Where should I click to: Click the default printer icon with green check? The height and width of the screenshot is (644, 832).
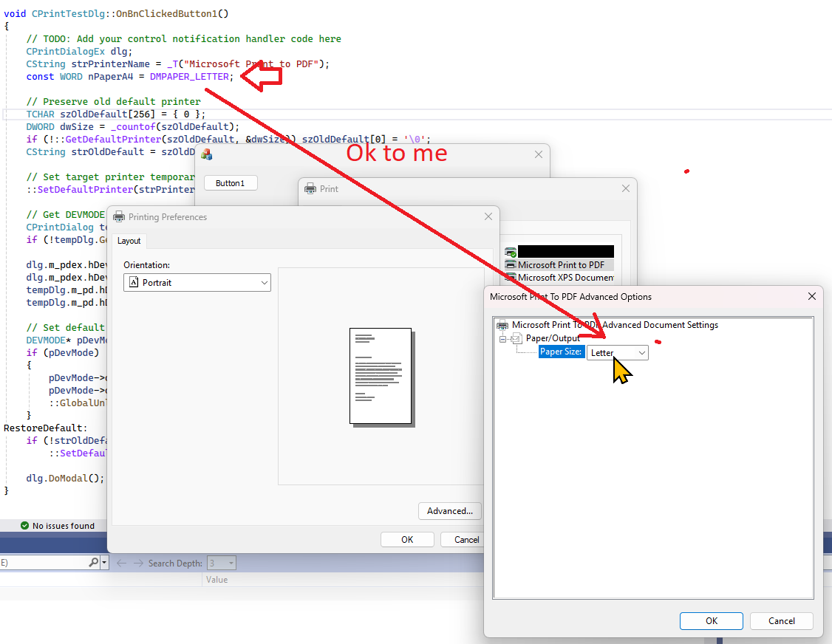point(511,252)
